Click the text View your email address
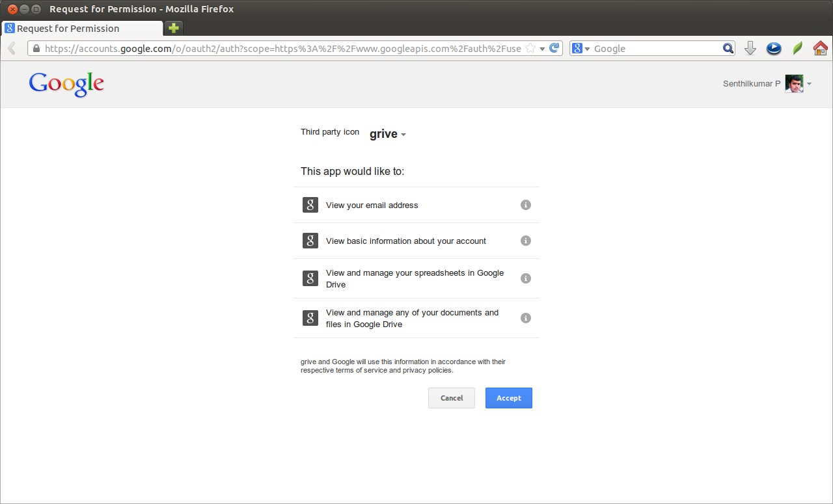Viewport: 833px width, 504px height. (x=372, y=205)
